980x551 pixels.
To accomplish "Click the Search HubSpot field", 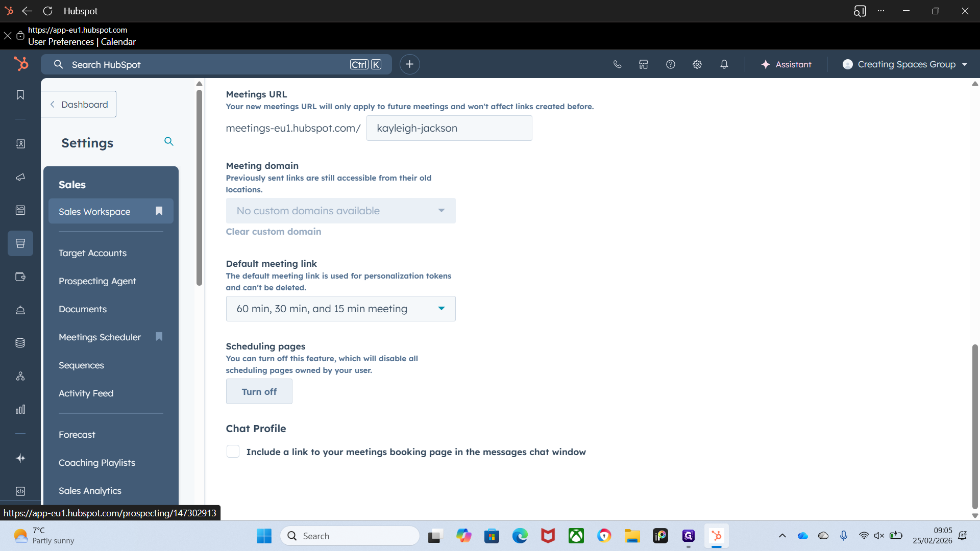I will (216, 64).
